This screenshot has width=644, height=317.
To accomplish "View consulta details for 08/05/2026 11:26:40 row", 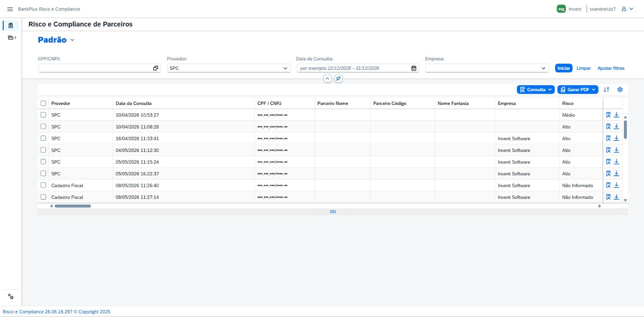I will [x=609, y=185].
